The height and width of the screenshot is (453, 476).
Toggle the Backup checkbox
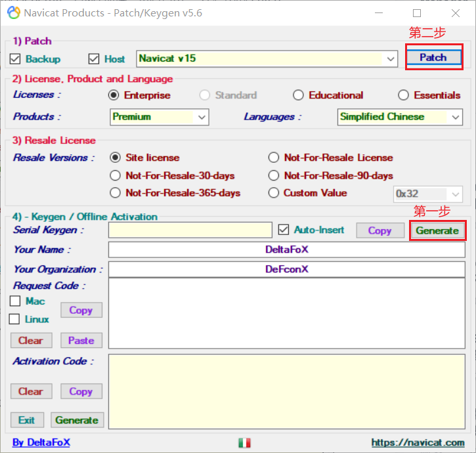(x=15, y=59)
